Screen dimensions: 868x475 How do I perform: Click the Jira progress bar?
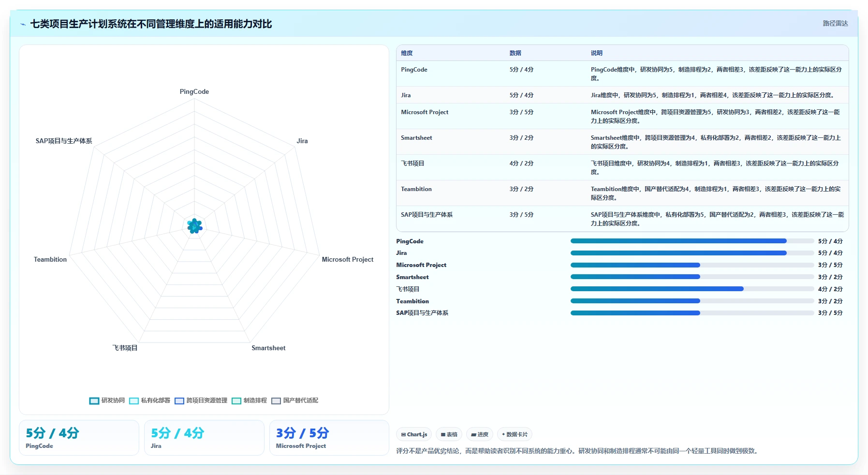[x=692, y=253]
